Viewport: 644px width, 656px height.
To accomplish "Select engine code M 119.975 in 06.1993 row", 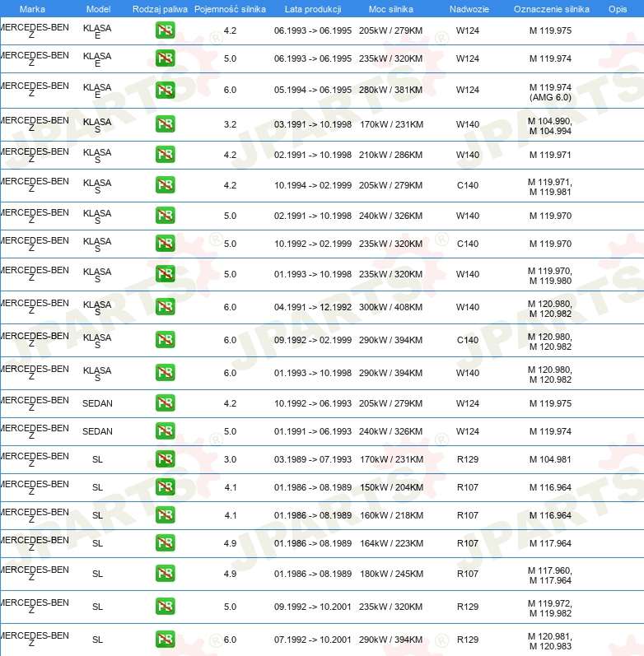I will pyautogui.click(x=550, y=30).
